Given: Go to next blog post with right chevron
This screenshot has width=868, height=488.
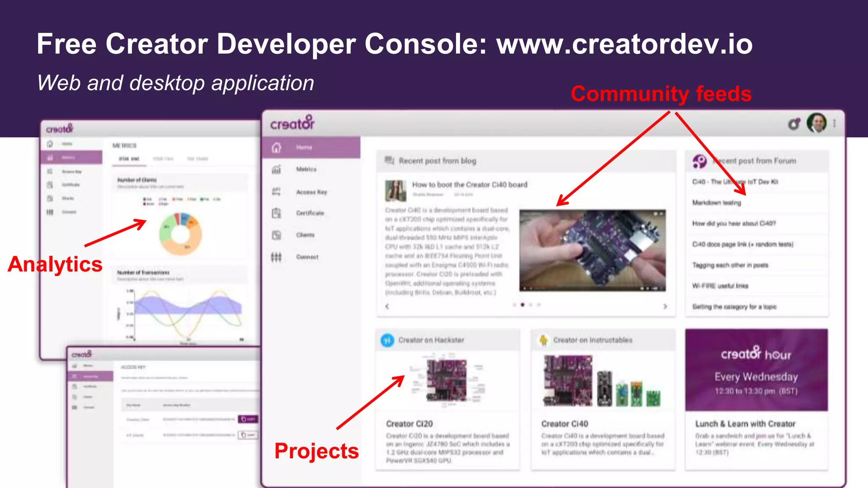Looking at the screenshot, I should 665,306.
